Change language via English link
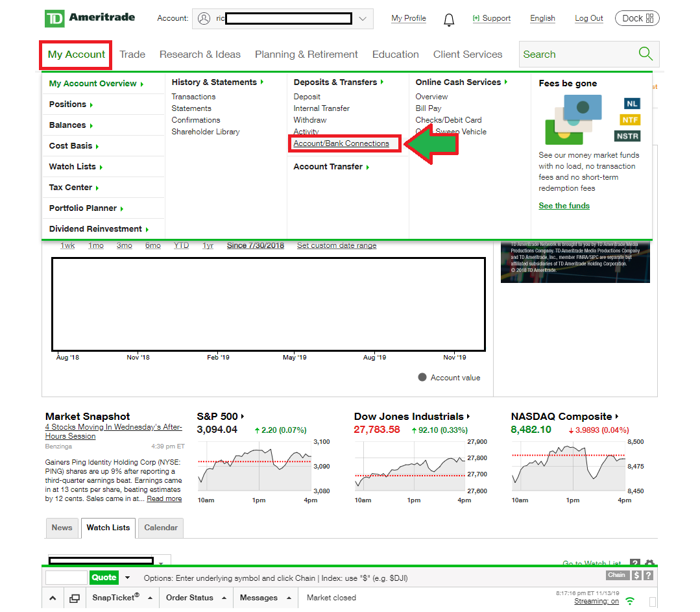 click(542, 18)
